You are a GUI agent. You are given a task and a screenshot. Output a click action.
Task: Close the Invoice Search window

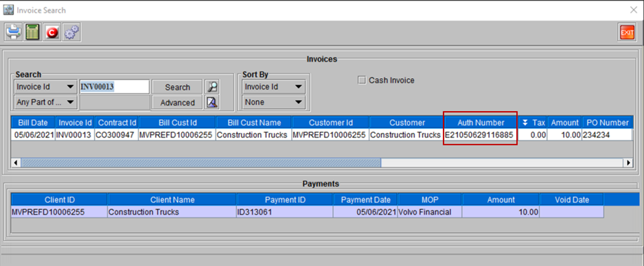634,10
